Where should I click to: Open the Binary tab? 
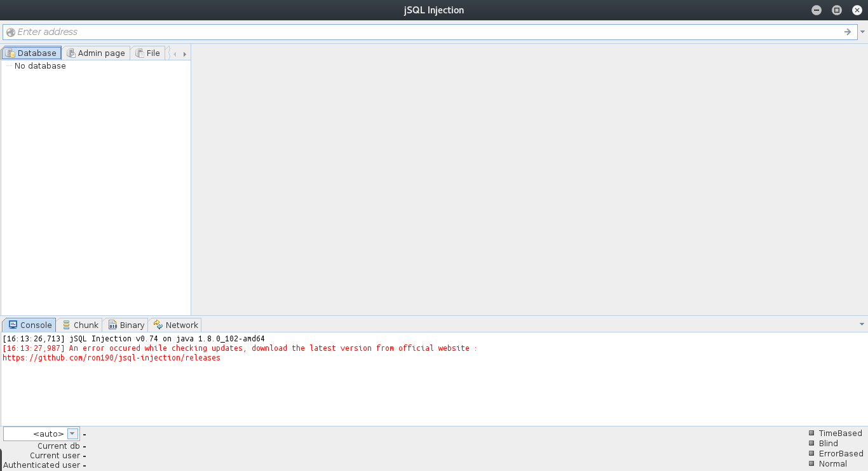pos(126,325)
